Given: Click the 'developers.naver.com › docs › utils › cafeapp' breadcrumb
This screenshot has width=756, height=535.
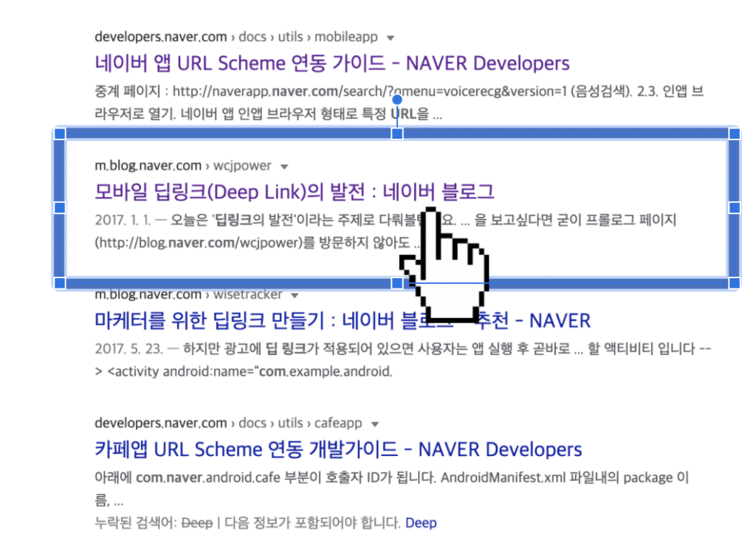Looking at the screenshot, I should pyautogui.click(x=228, y=423).
